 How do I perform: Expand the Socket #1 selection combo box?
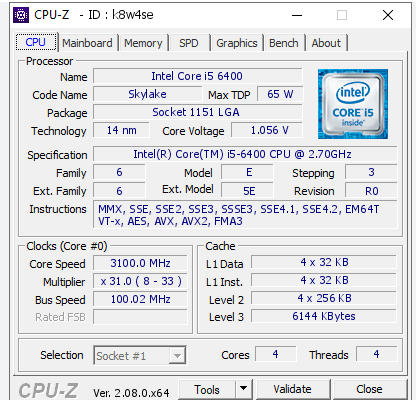click(x=140, y=356)
